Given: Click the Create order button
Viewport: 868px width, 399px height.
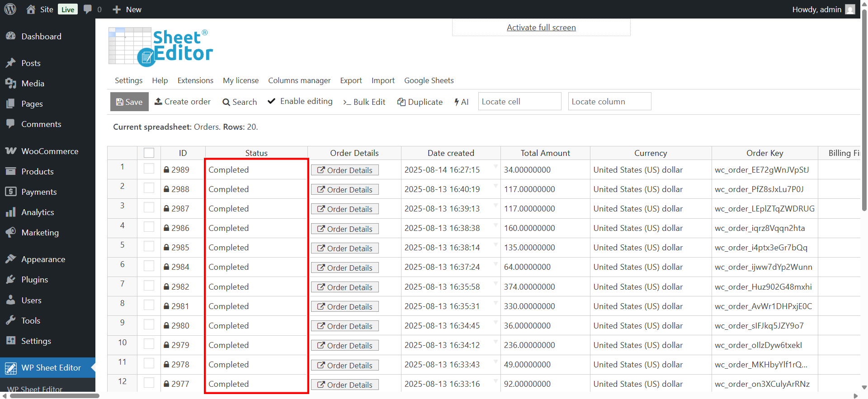Looking at the screenshot, I should pos(183,102).
